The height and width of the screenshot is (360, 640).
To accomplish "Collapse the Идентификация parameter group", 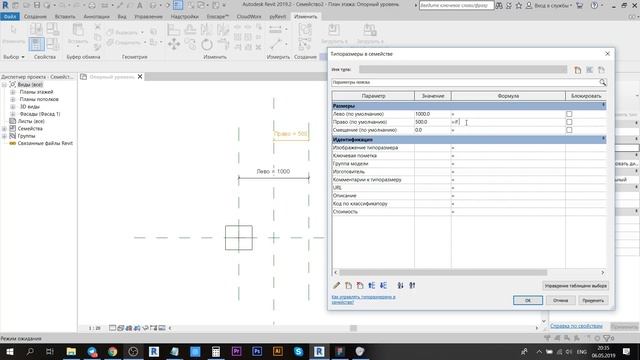I will (x=603, y=139).
